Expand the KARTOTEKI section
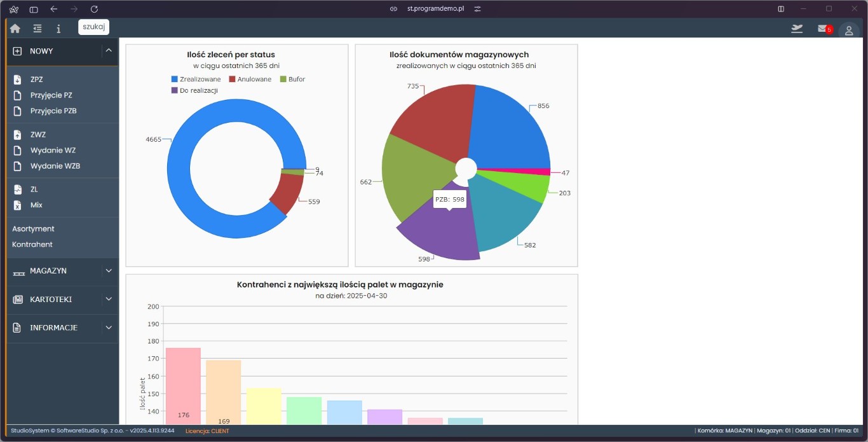Screen dimensions: 868x442 109,299
